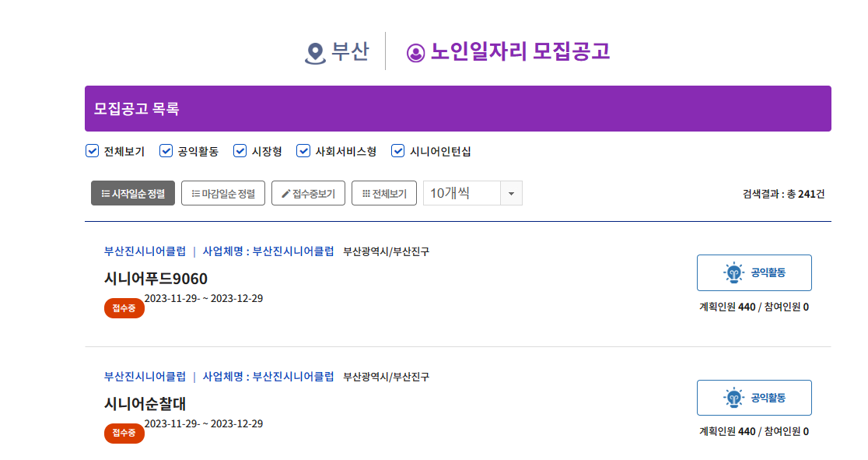Click 부산진시니어클럽 link above 시니어푸드9060
868x460 pixels.
pos(145,251)
